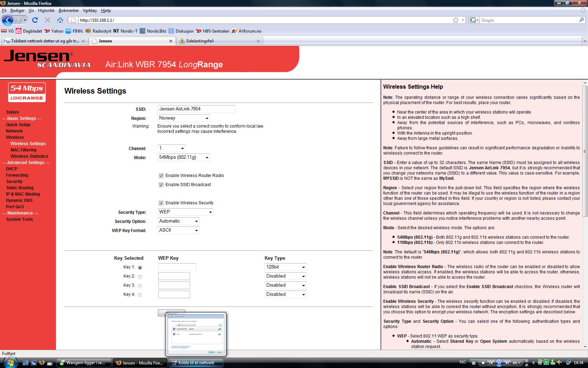Select Key 3 radio button
The width and height of the screenshot is (588, 368).
click(x=140, y=286)
